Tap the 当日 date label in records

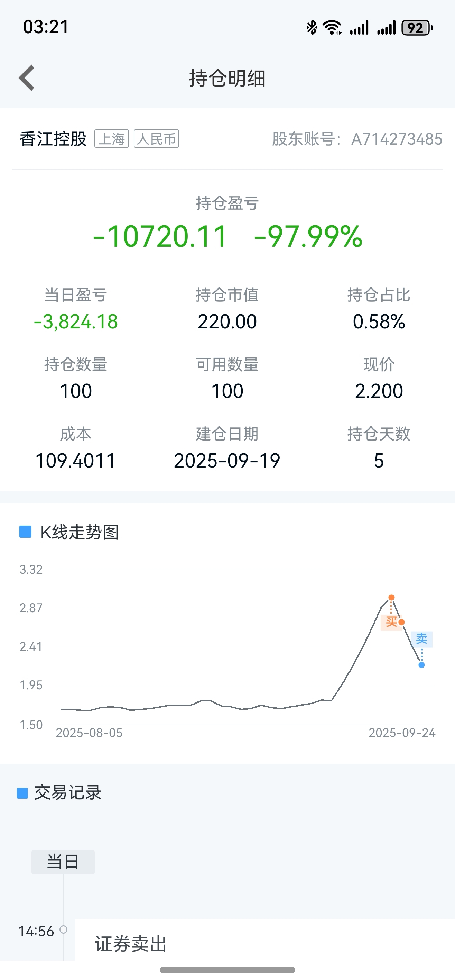point(63,862)
